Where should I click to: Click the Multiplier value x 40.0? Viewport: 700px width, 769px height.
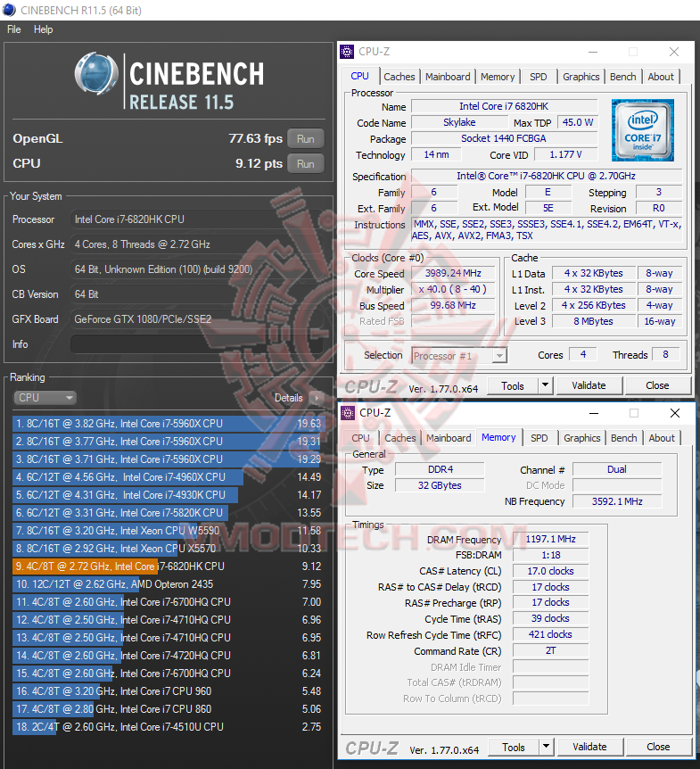click(453, 289)
